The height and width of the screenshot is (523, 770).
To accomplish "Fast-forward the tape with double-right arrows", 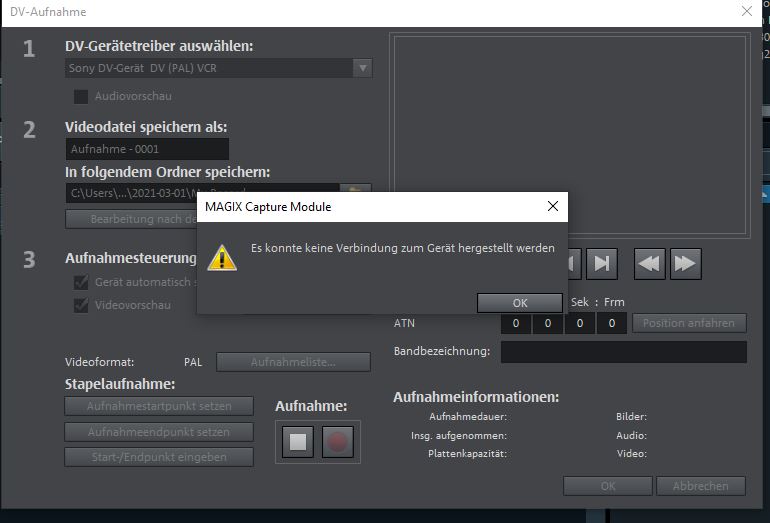I will [x=686, y=264].
